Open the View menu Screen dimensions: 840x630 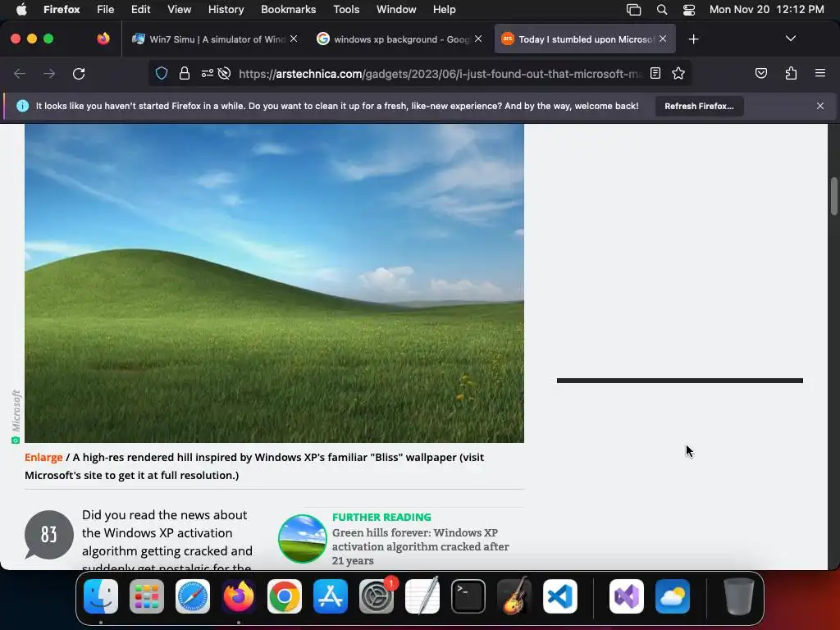pos(179,9)
